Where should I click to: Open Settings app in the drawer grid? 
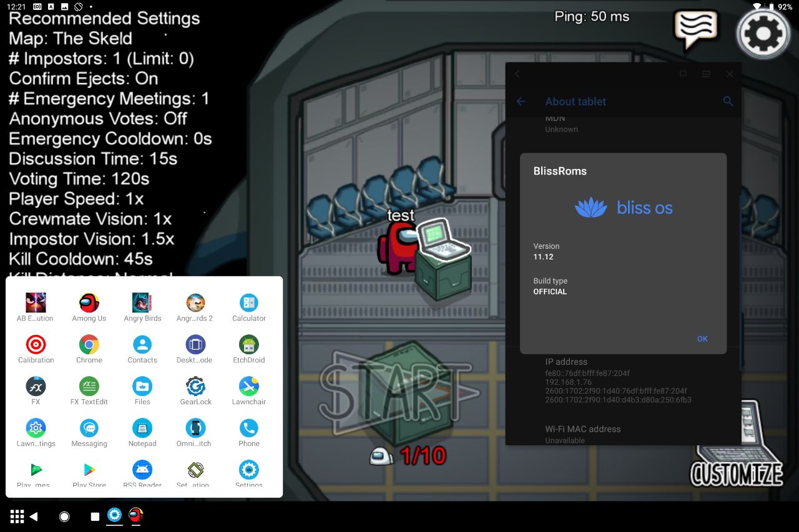[249, 474]
